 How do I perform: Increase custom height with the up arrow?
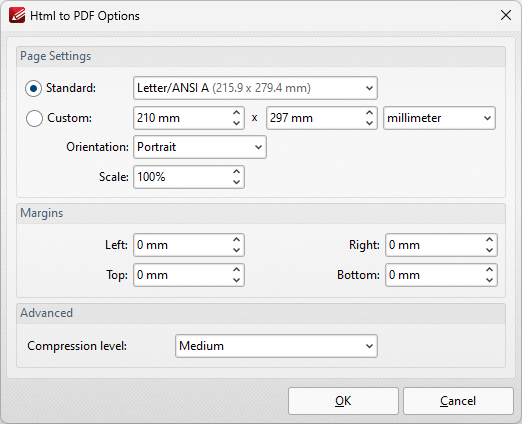369,113
